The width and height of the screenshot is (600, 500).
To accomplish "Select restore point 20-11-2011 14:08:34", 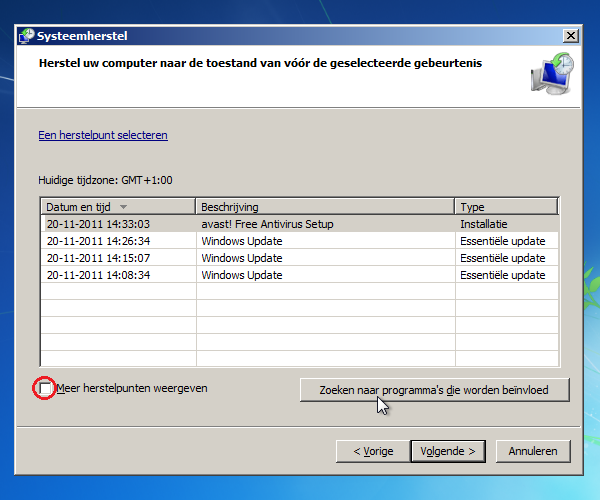I will pyautogui.click(x=300, y=275).
